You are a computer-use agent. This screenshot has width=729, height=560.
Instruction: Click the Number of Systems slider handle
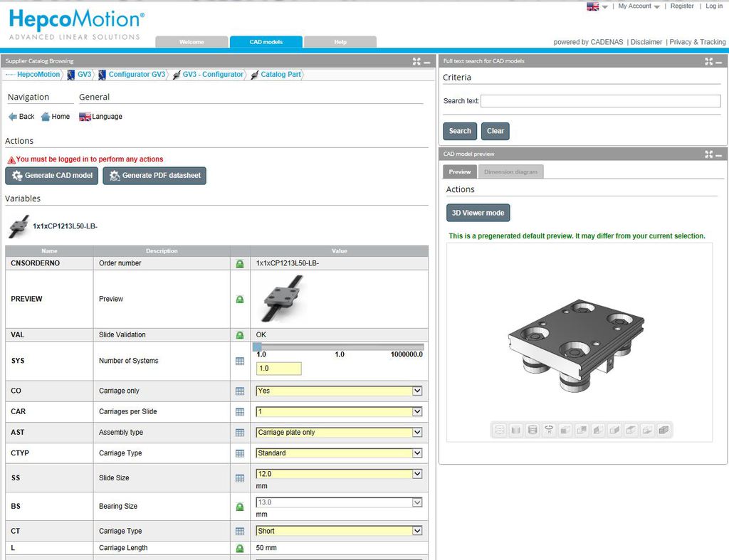[x=257, y=347]
